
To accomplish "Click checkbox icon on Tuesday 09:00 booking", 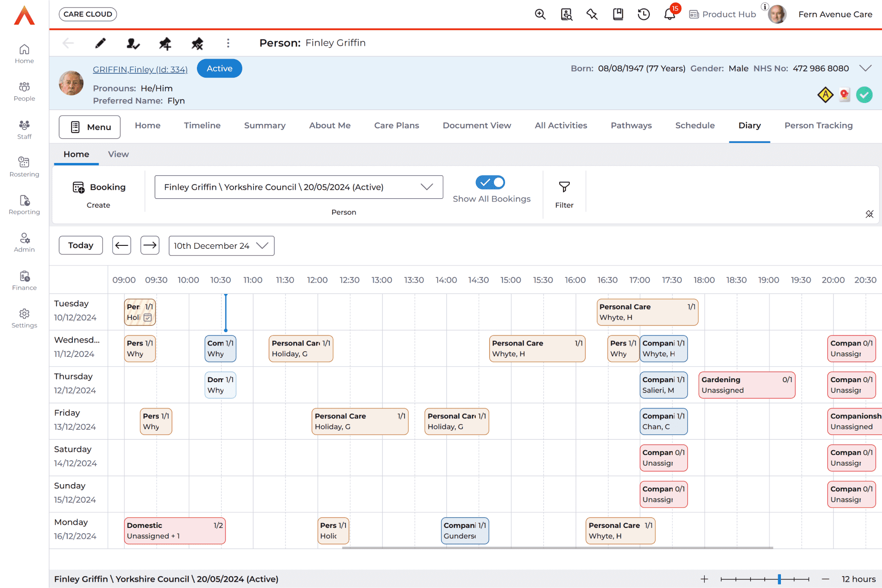I will tap(148, 317).
